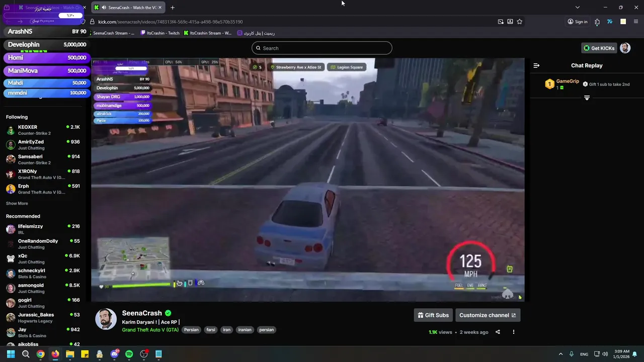Collapse the Chat Replay panel
Image resolution: width=644 pixels, height=362 pixels.
pyautogui.click(x=536, y=65)
